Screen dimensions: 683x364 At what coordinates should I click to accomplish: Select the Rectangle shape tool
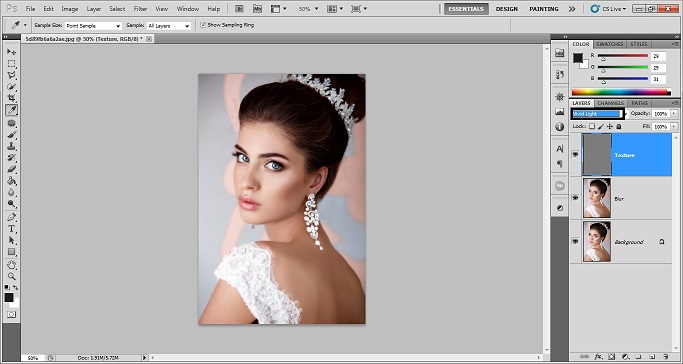11,252
